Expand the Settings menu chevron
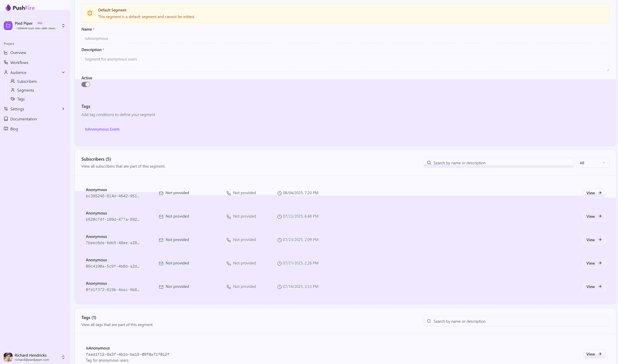This screenshot has width=618, height=364. click(63, 109)
